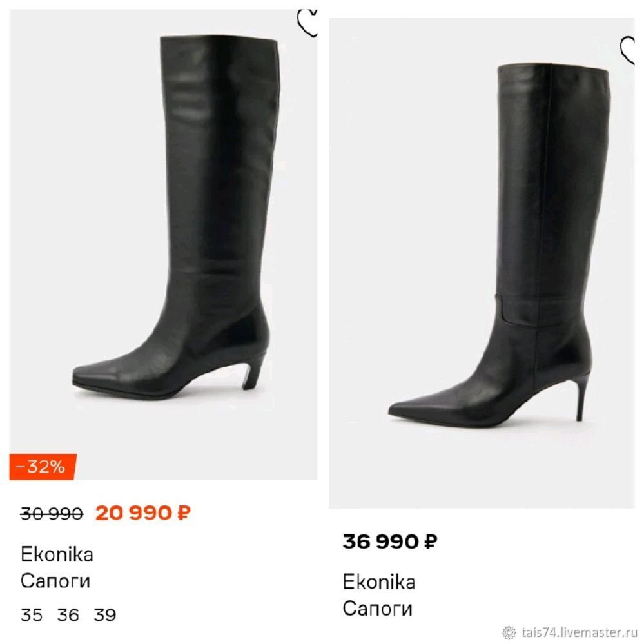
Task: Click the favorite heart on the right boot
Action: coord(627,50)
